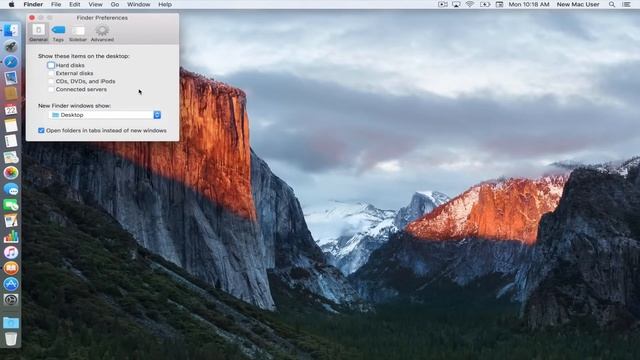Viewport: 640px width, 360px height.
Task: Click the battery status icon
Action: point(484,4)
